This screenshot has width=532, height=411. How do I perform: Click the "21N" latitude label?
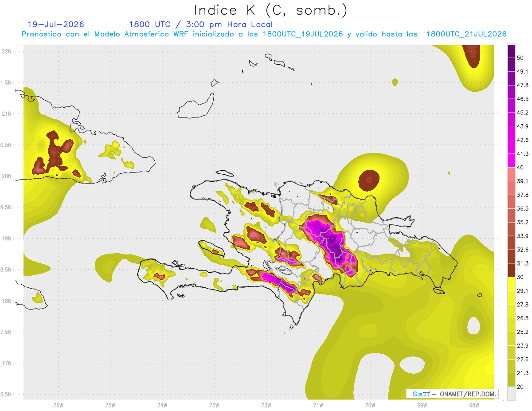[7, 114]
